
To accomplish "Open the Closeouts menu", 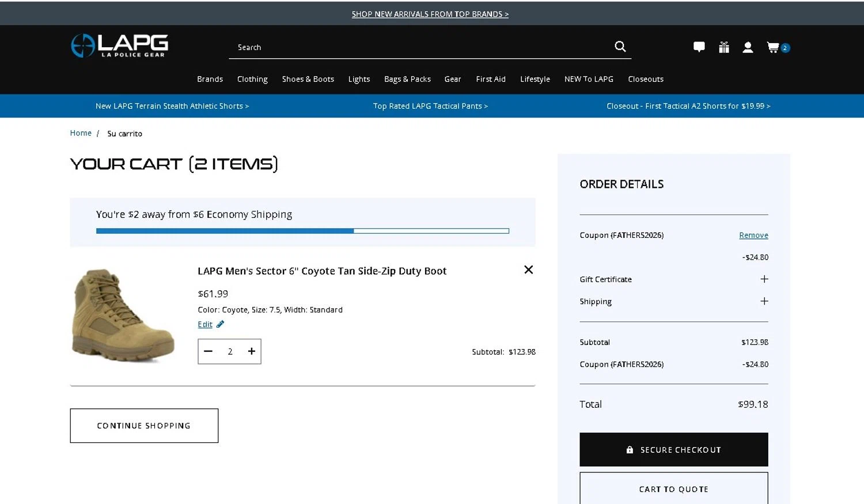I will 646,79.
